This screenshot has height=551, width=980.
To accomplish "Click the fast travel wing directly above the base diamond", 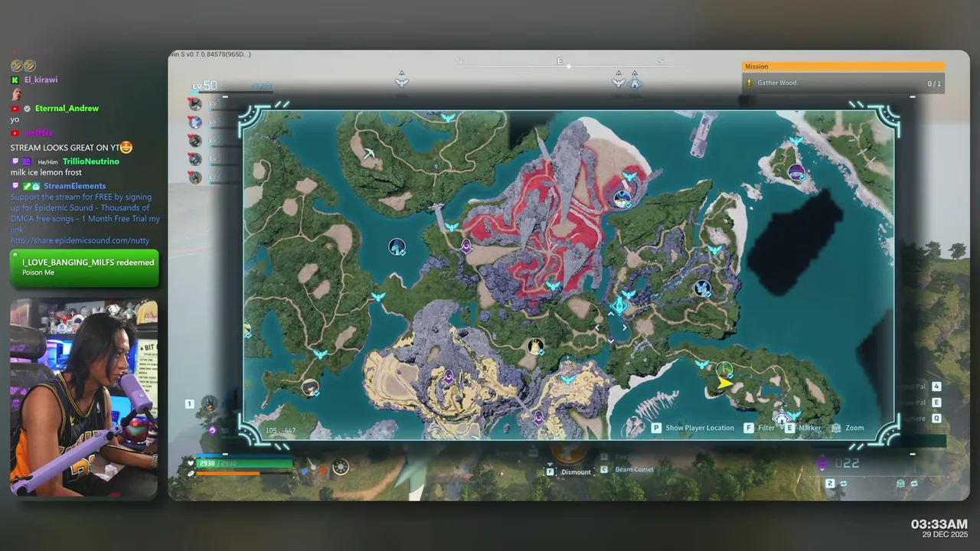I will coord(628,295).
